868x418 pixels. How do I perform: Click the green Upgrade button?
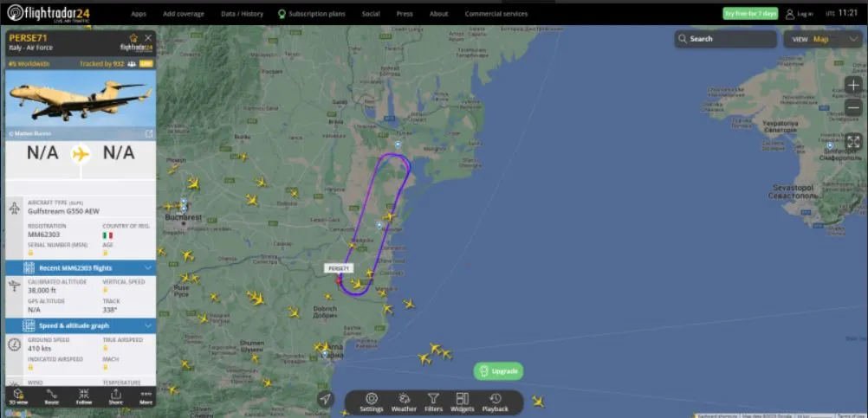point(498,371)
